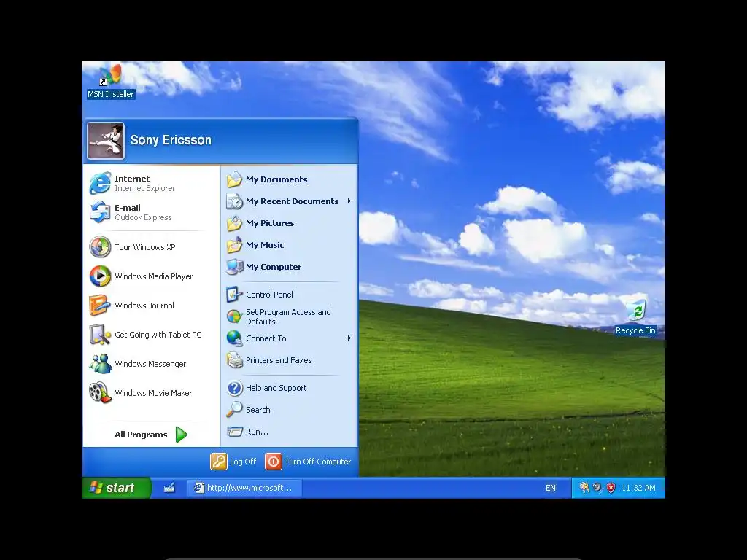Launch the Windows Messenger icon
Image resolution: width=747 pixels, height=560 pixels.
point(100,364)
